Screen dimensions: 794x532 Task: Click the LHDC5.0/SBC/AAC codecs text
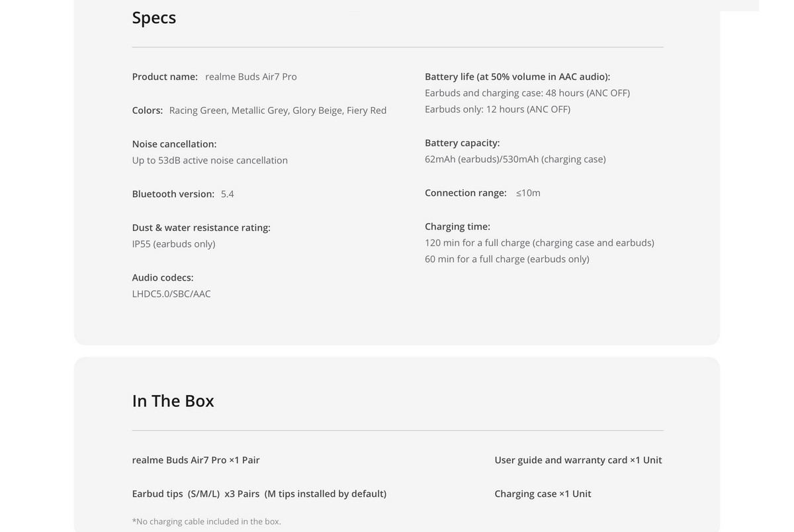point(171,294)
